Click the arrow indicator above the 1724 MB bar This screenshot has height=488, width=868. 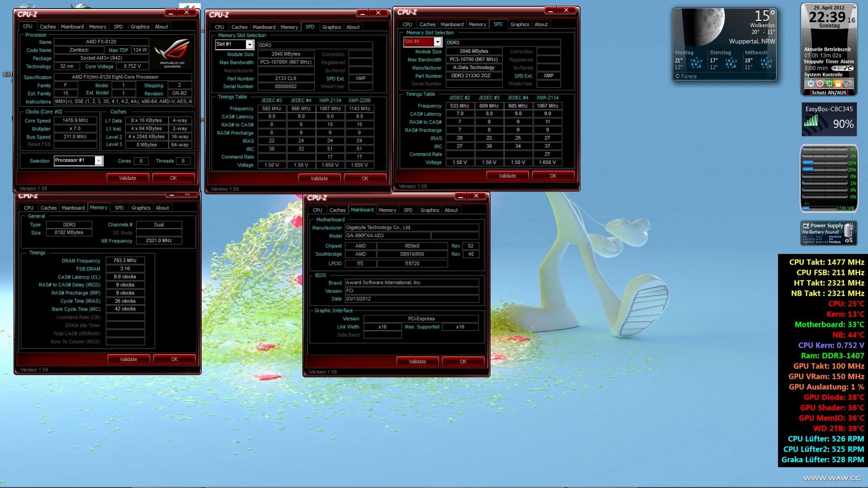click(807, 204)
